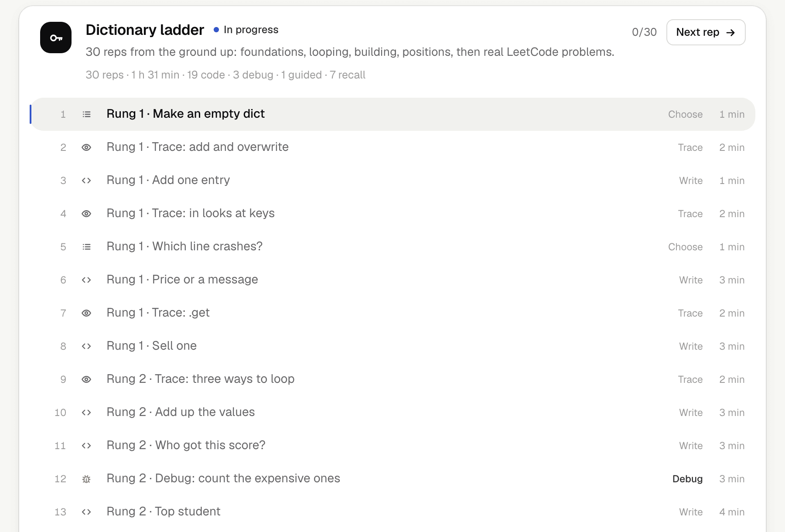Click the Debug label on row 12

687,479
